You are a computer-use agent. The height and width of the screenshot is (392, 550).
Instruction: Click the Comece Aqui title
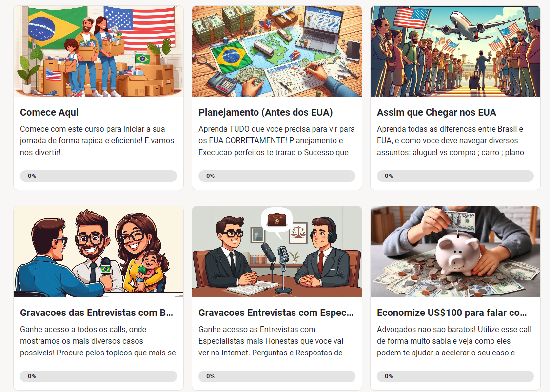click(49, 112)
